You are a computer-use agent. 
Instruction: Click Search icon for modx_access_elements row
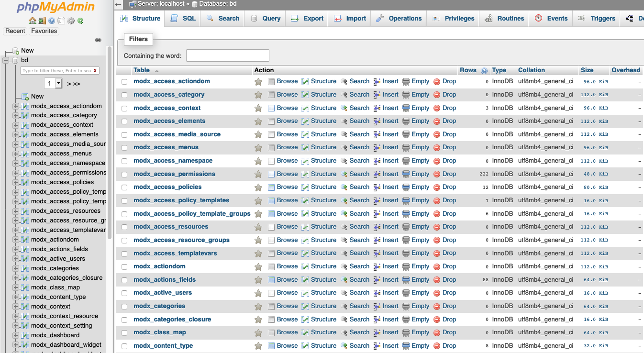344,121
